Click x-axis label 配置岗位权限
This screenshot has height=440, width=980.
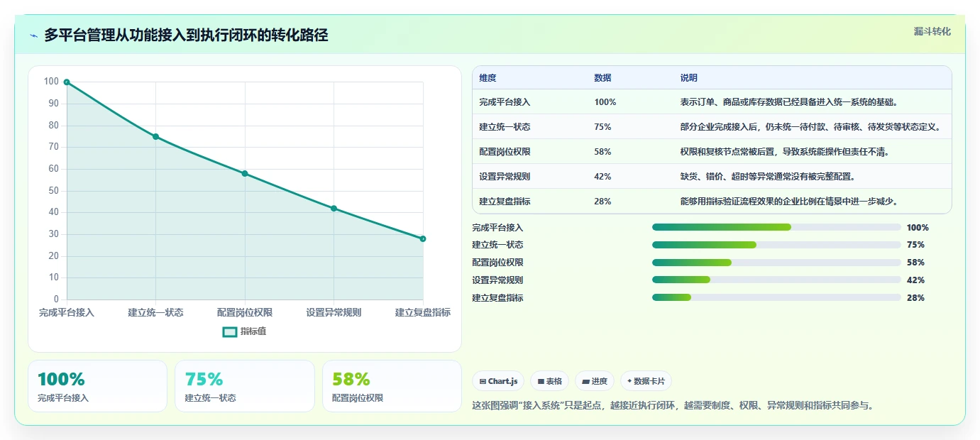click(x=245, y=312)
